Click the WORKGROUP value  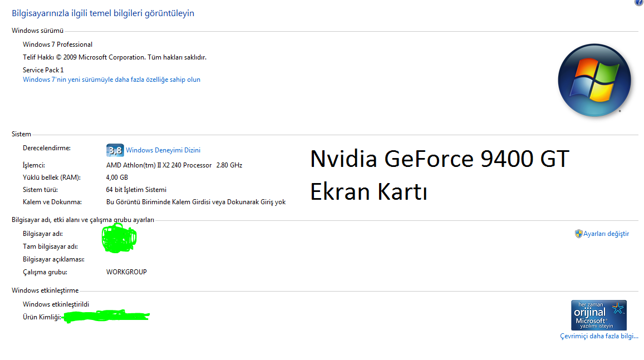126,272
